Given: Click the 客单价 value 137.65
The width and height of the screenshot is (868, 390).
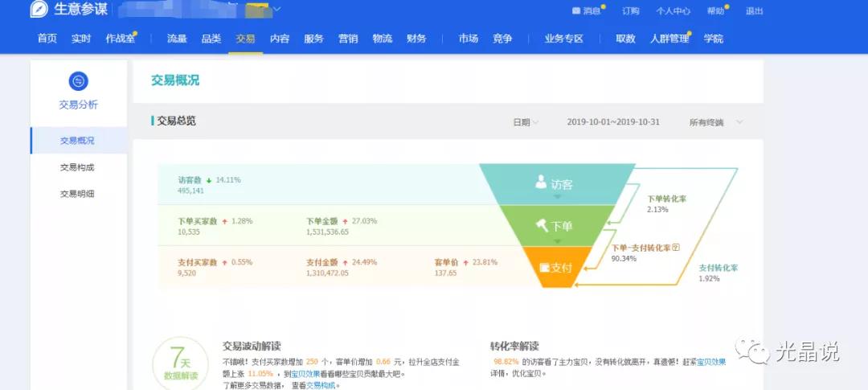Looking at the screenshot, I should point(445,273).
